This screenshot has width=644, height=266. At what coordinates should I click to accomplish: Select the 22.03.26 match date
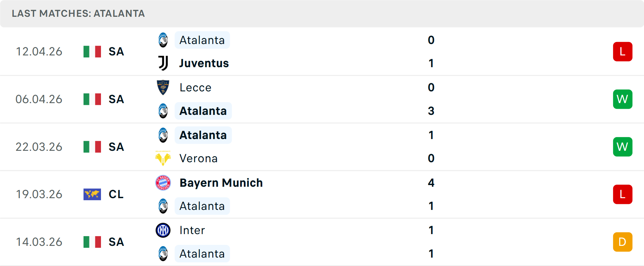pos(39,147)
